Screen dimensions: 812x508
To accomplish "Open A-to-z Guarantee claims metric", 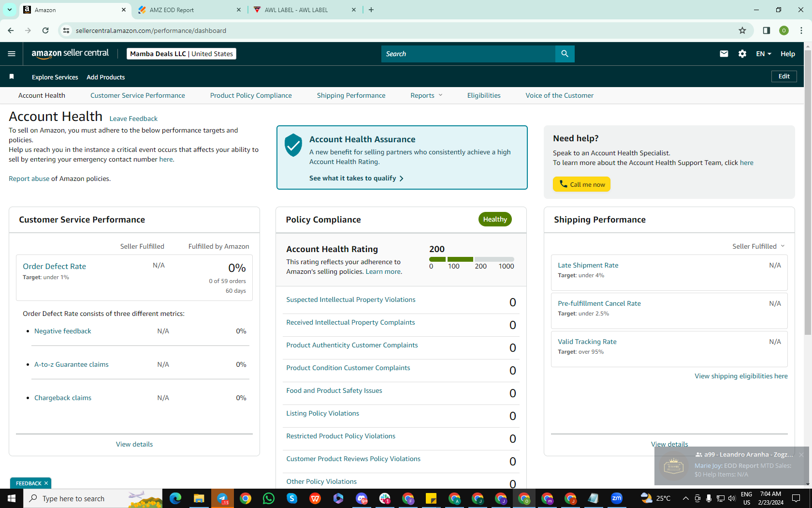I will tap(71, 364).
